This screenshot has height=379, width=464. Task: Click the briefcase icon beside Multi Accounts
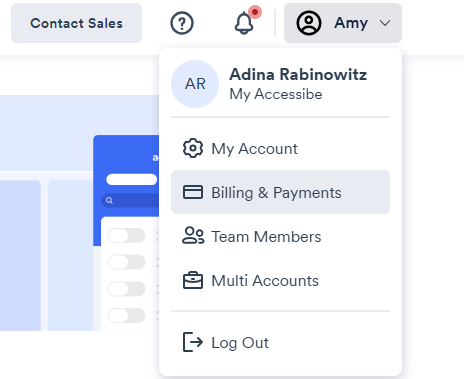(x=193, y=280)
